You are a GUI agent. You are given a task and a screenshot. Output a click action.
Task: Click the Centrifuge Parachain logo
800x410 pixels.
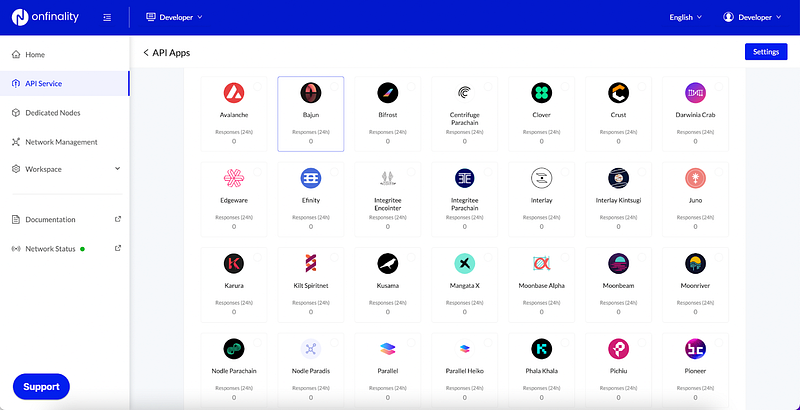click(464, 93)
